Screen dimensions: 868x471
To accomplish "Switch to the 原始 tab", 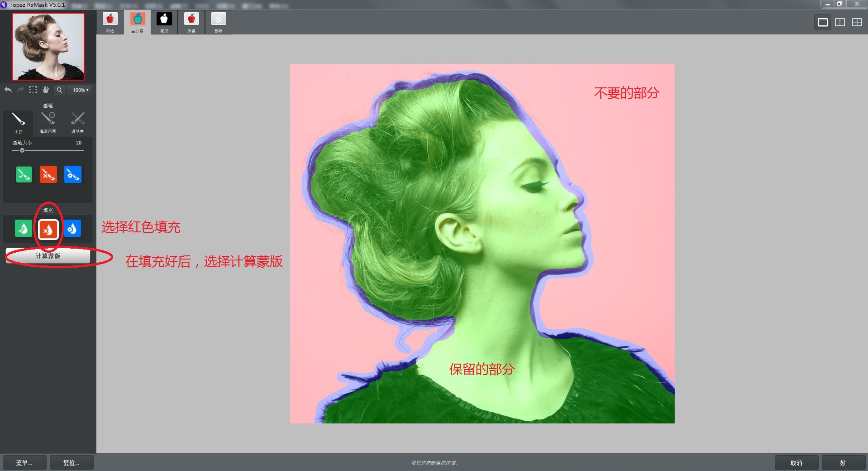I will [110, 21].
